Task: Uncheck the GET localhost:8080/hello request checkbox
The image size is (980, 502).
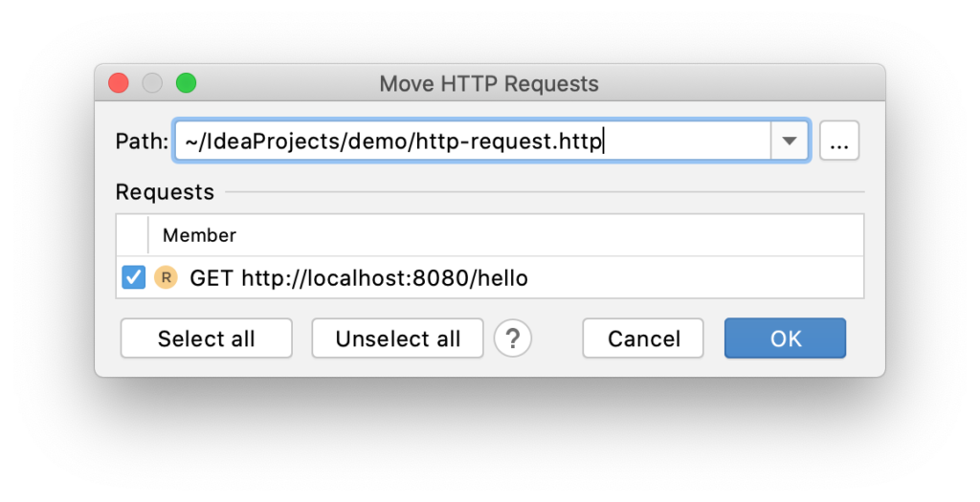Action: [133, 277]
